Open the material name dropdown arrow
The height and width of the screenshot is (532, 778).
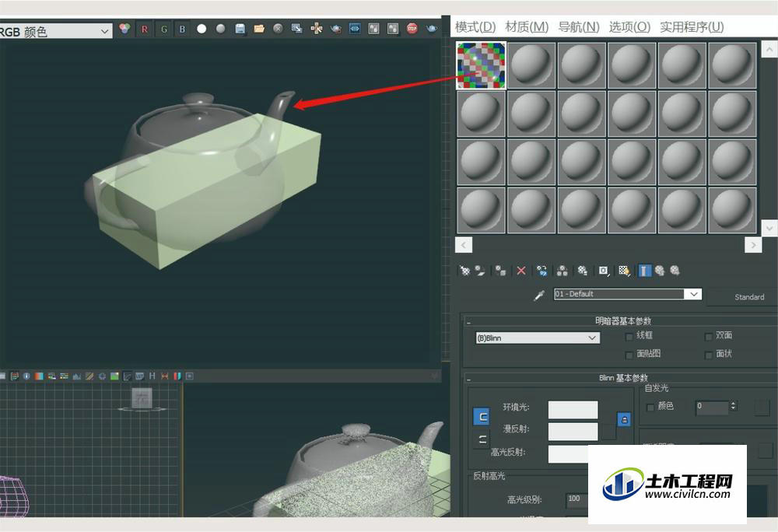[693, 293]
